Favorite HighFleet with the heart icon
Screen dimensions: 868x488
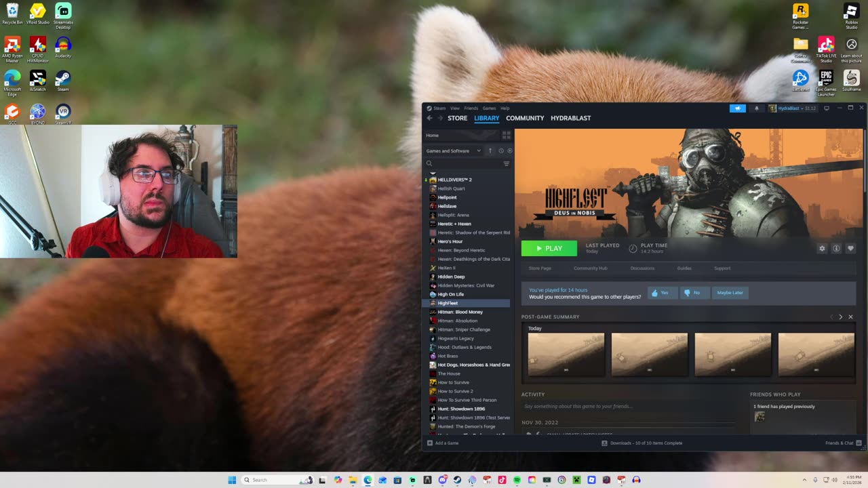pyautogui.click(x=850, y=249)
